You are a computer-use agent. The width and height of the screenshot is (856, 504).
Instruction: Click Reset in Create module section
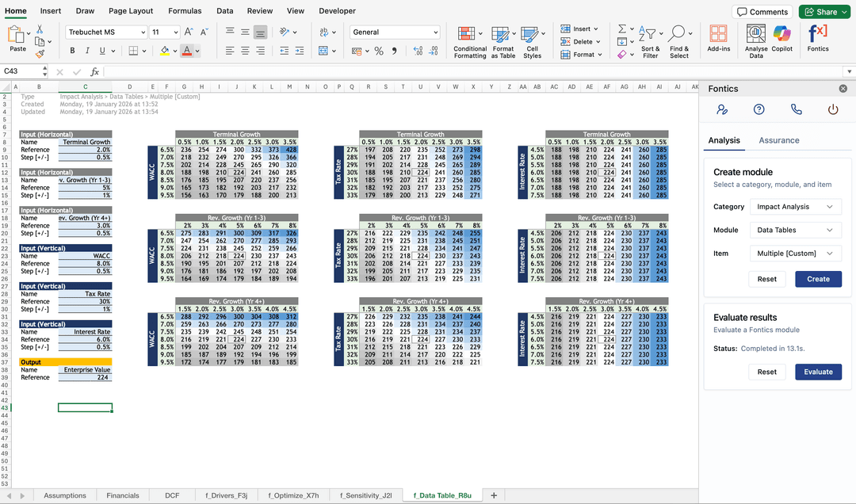(x=766, y=279)
